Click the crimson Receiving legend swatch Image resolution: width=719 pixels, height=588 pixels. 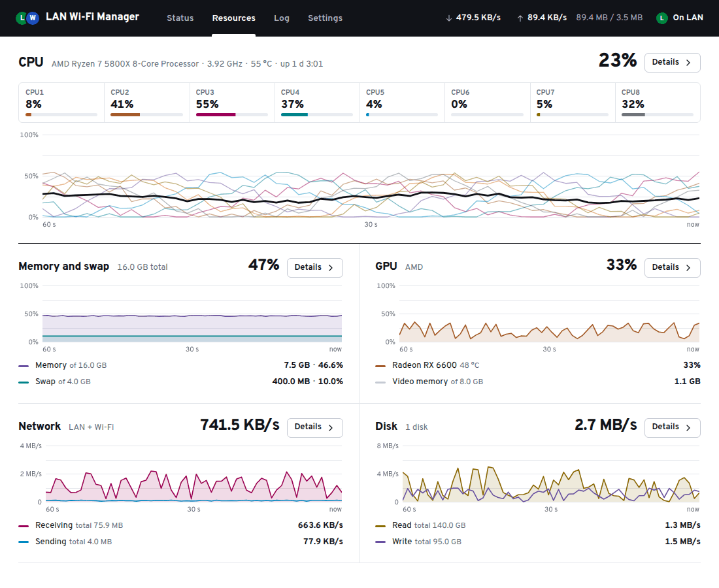click(24, 526)
